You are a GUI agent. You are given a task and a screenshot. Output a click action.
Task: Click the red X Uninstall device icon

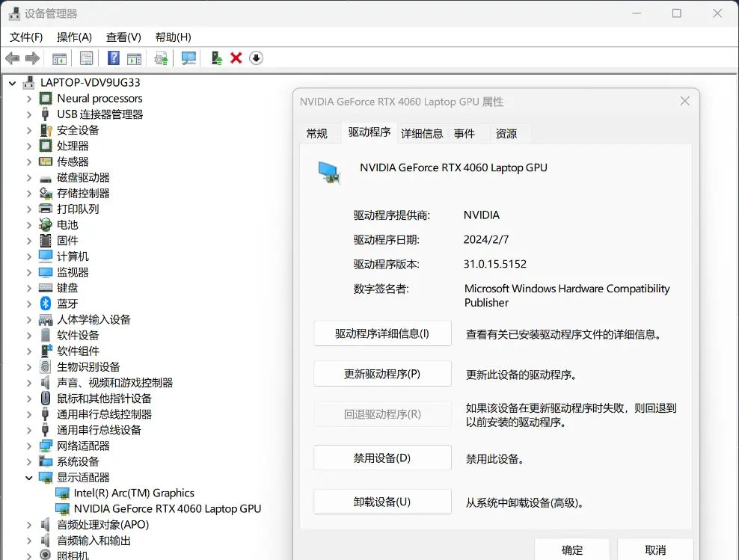tap(236, 58)
